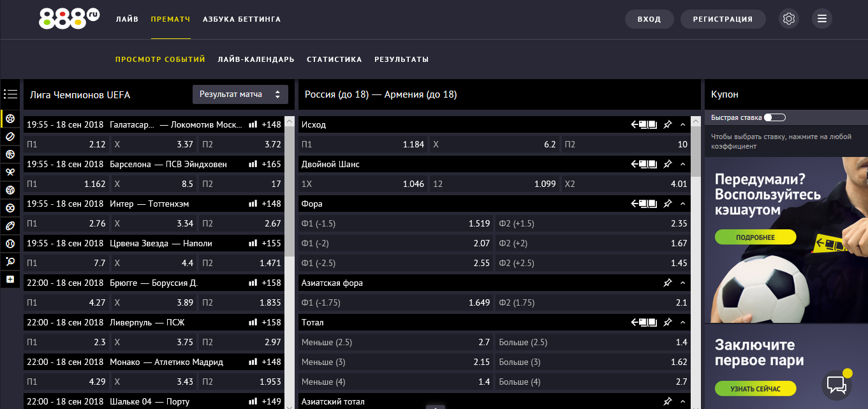The width and height of the screenshot is (868, 409).
Task: Toggle the Быстрая ставка switch
Action: 775,117
